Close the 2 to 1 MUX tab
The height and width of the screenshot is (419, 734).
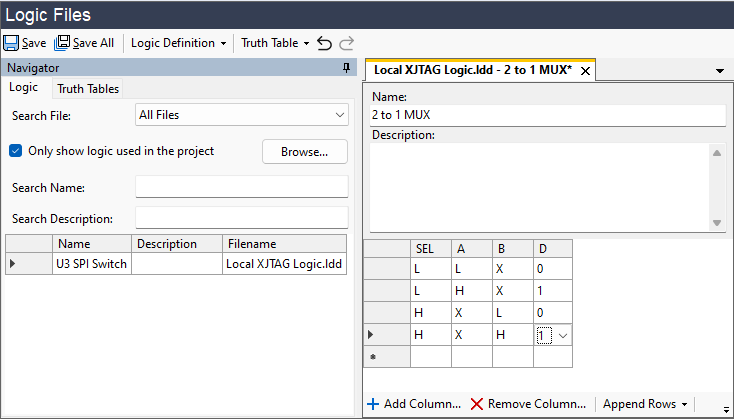(x=586, y=71)
